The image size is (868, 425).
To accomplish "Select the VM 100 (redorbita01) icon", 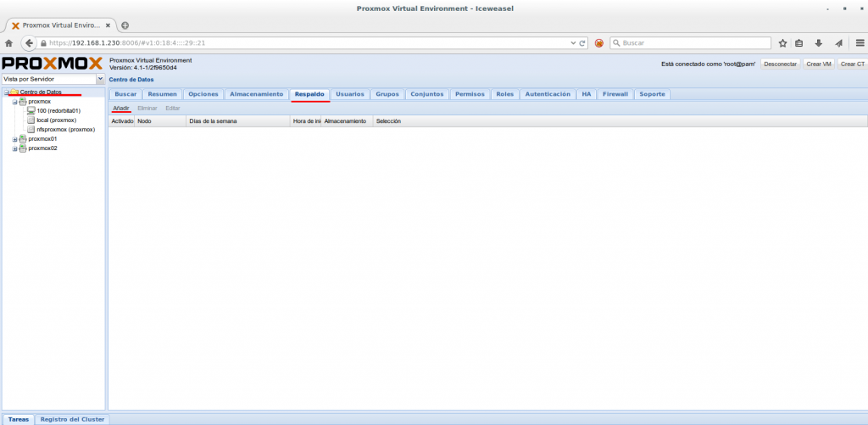I will click(x=31, y=110).
